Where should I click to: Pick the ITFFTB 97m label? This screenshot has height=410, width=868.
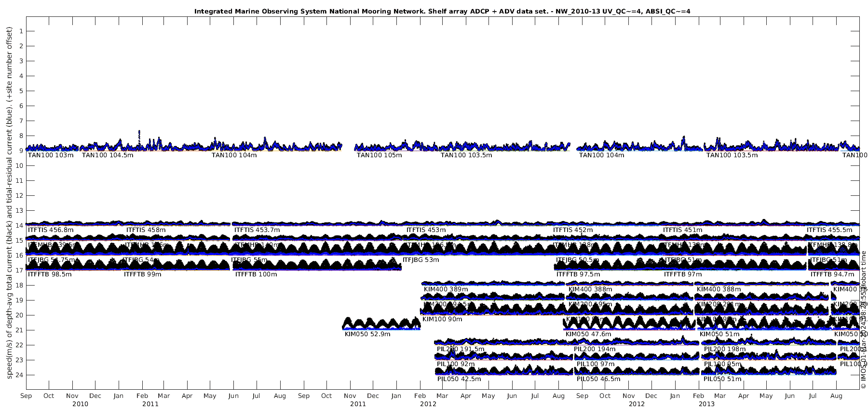683,274
